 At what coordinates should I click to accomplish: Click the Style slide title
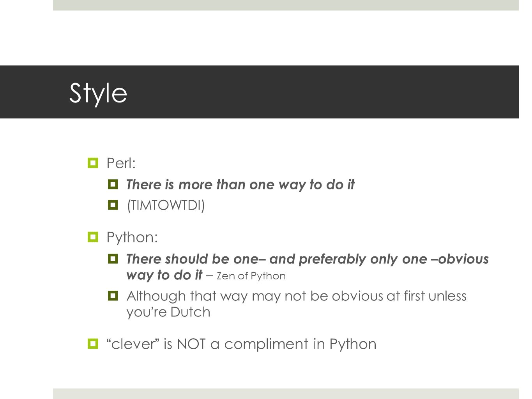(98, 94)
